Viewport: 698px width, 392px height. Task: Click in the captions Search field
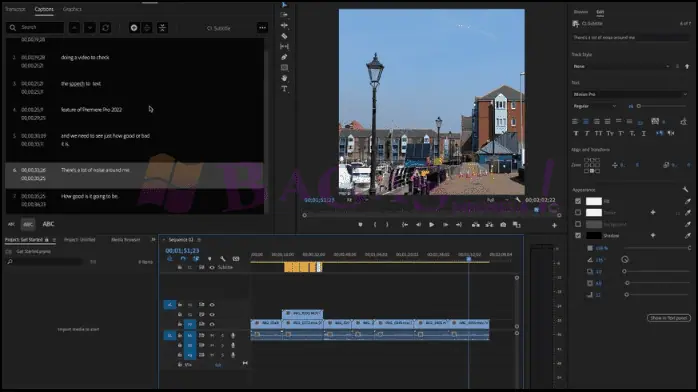coord(35,28)
